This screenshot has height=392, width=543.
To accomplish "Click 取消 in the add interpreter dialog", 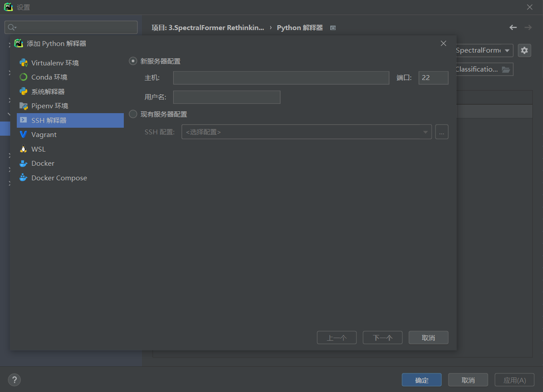I will click(x=428, y=338).
